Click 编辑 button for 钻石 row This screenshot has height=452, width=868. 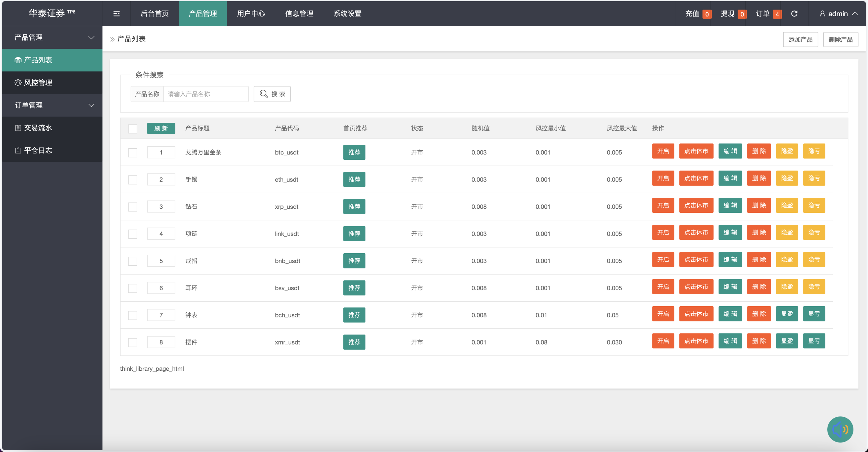pyautogui.click(x=730, y=205)
